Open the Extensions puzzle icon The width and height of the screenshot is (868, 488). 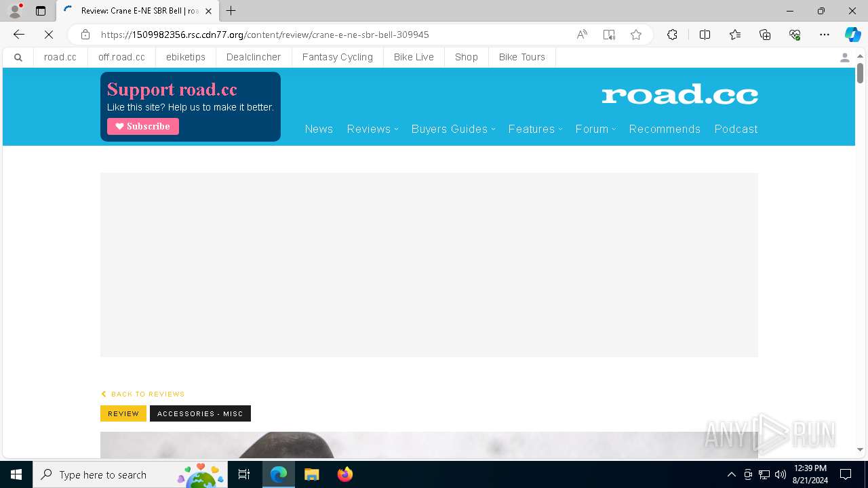(x=672, y=35)
